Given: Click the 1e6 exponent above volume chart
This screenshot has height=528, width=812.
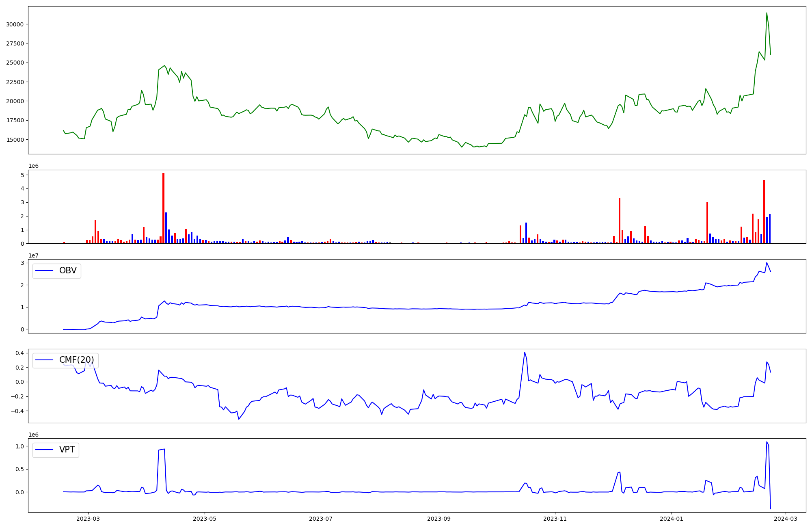Looking at the screenshot, I should click(33, 166).
